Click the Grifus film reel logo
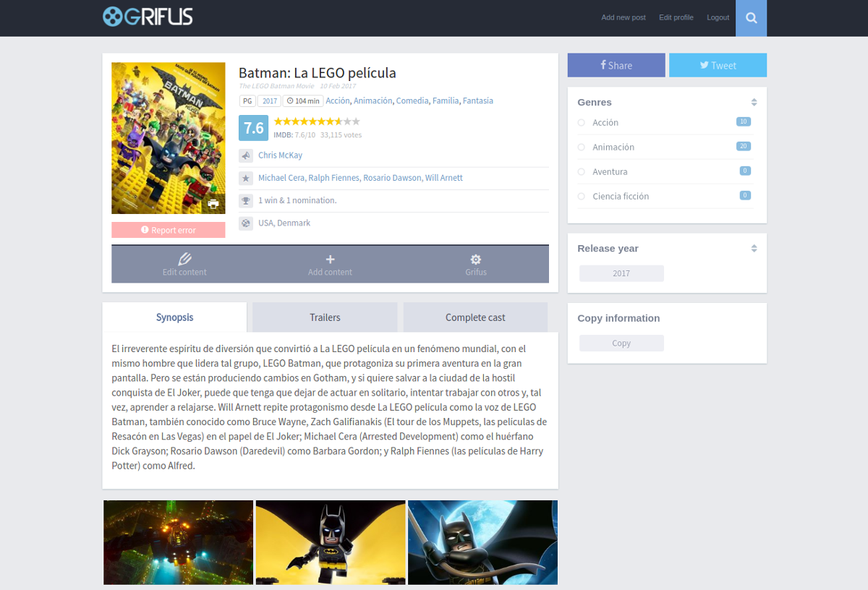The image size is (868, 590). [x=148, y=16]
